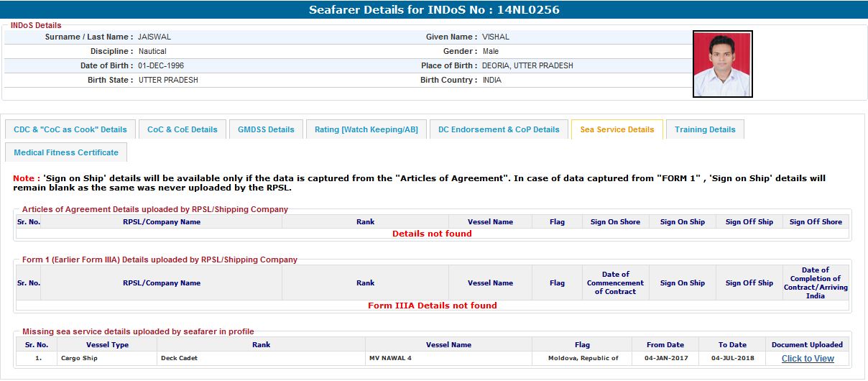
Task: Switch to the CoC & CoE Details tab
Action: [182, 129]
